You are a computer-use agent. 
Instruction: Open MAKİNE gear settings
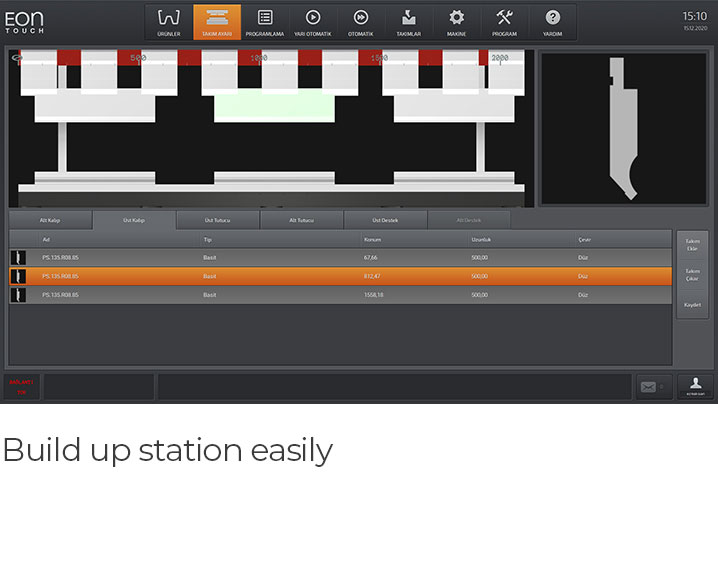click(x=457, y=22)
